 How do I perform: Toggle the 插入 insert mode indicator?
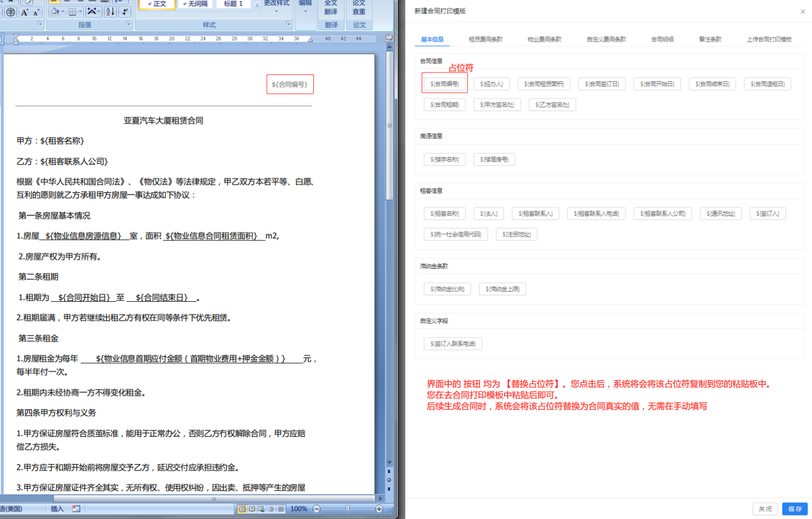point(57,509)
